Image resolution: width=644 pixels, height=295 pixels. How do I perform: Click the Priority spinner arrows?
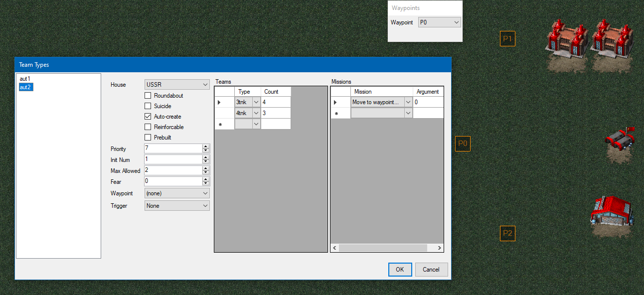[x=206, y=148]
